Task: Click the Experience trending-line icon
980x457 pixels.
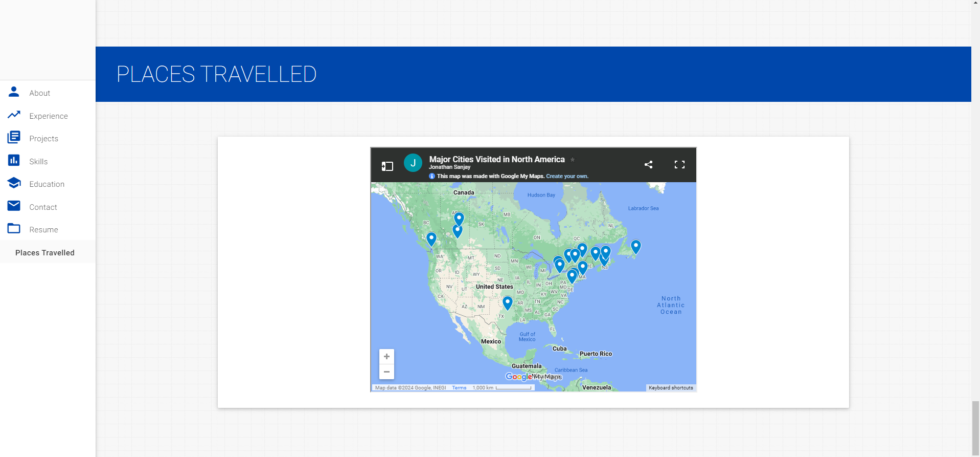Action: [x=14, y=115]
